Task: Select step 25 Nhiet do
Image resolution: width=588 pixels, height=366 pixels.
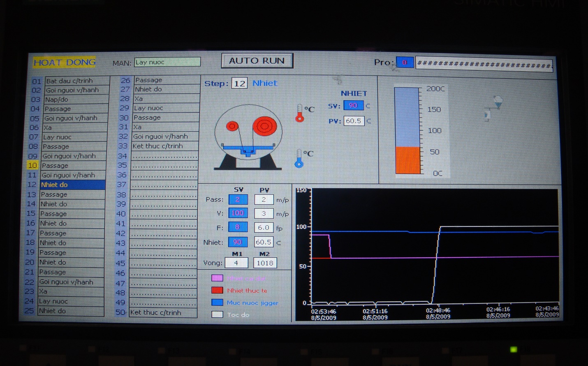Action: 71,311
